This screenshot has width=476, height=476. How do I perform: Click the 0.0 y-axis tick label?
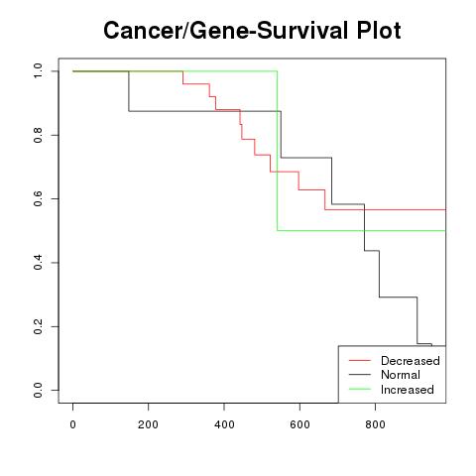point(38,390)
